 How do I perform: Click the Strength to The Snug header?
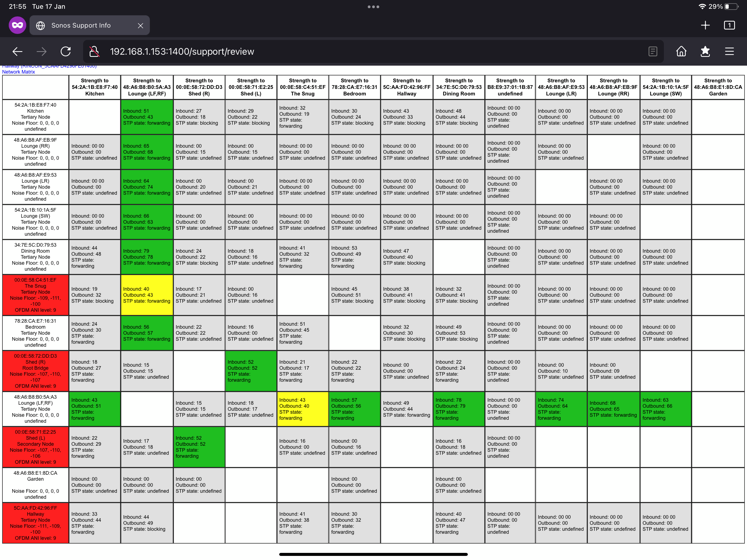(x=303, y=87)
